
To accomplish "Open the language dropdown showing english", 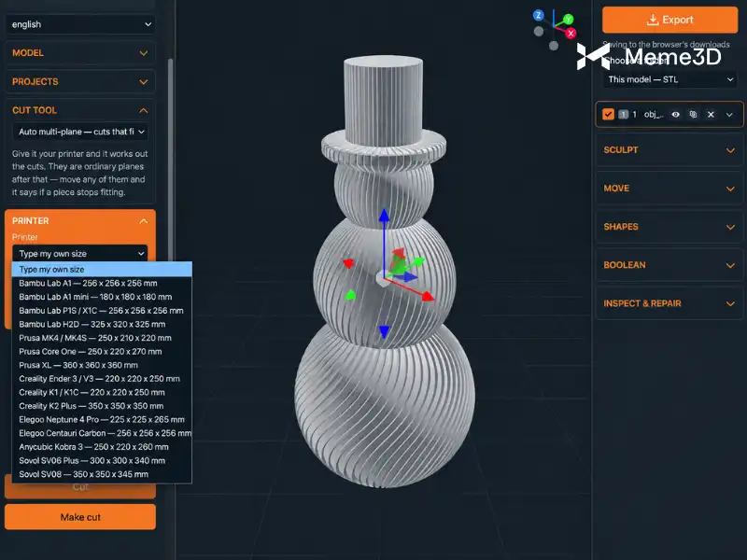I will 80,24.
